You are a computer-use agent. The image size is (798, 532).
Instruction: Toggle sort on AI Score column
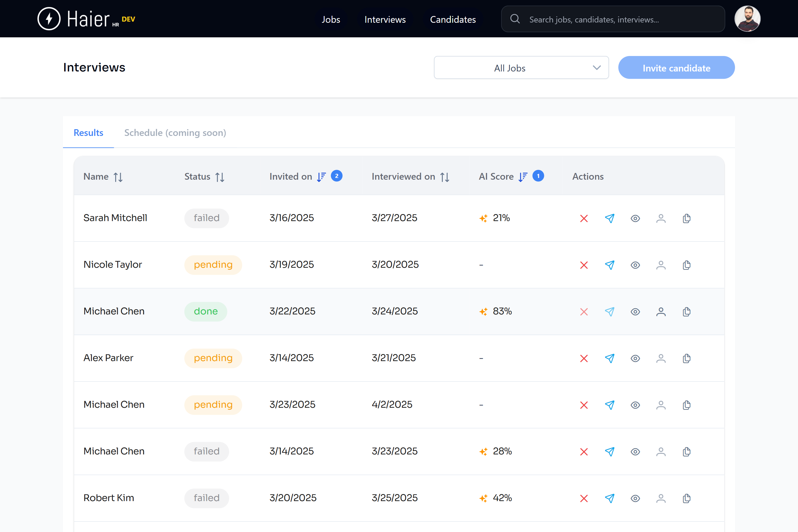pyautogui.click(x=522, y=177)
